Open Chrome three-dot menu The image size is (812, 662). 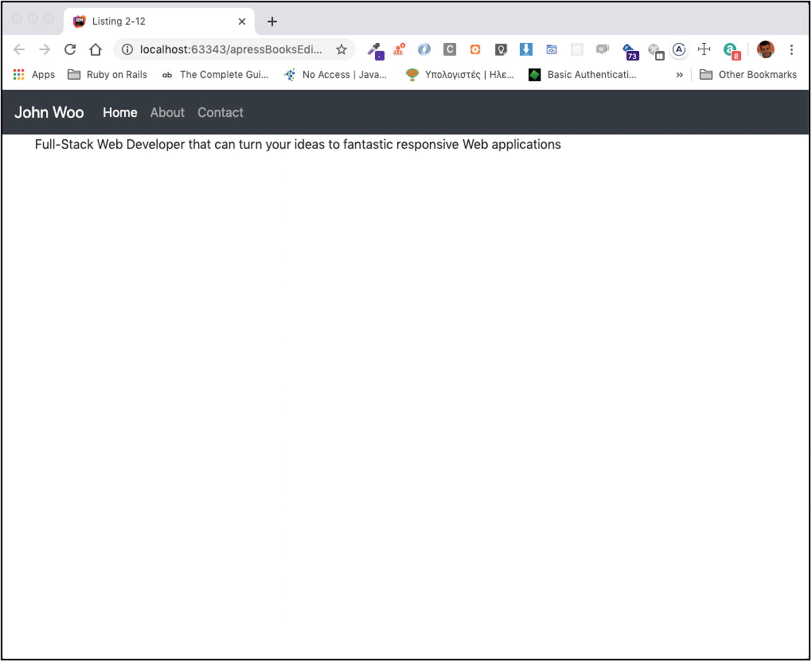791,49
